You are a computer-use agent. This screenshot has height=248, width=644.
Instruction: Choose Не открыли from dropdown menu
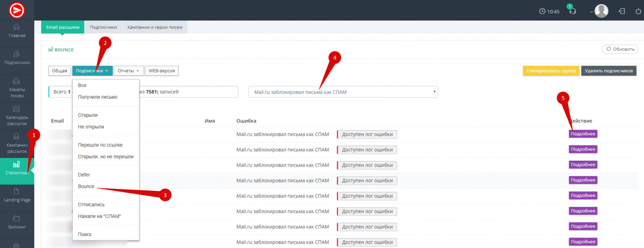(x=91, y=127)
